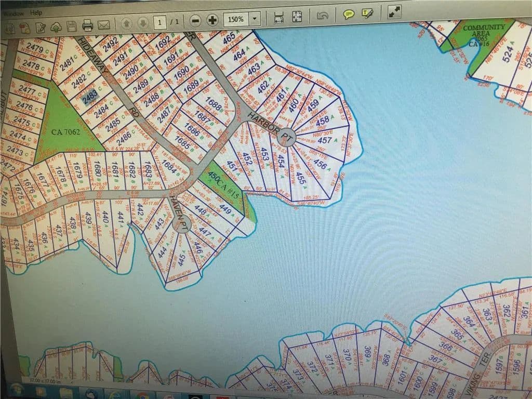
Task: Click the HAVEN PT street label
Action: click(179, 212)
